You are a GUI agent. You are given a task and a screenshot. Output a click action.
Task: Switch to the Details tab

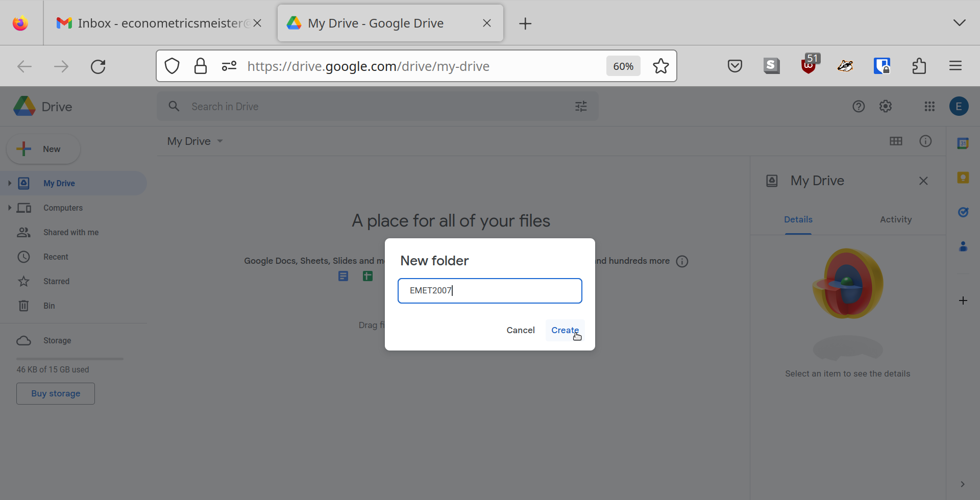(798, 219)
